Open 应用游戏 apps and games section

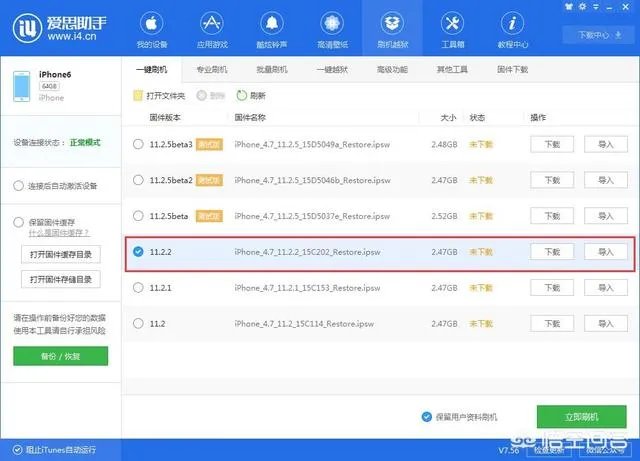pos(212,30)
